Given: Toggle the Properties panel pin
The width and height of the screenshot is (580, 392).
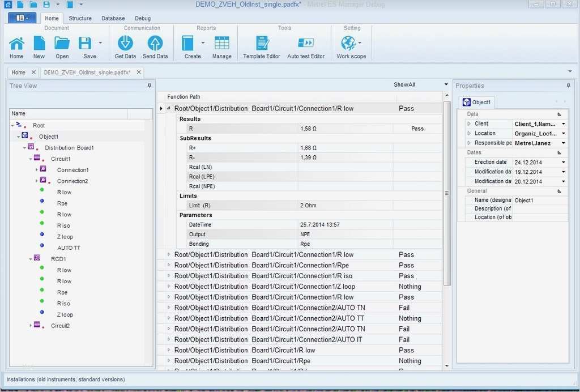Looking at the screenshot, I should coord(568,86).
